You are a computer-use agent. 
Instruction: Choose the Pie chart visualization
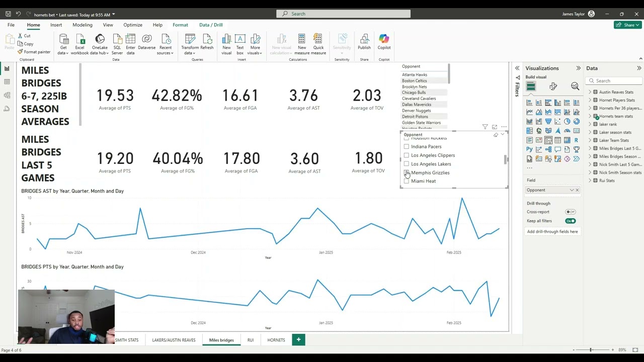point(567,121)
